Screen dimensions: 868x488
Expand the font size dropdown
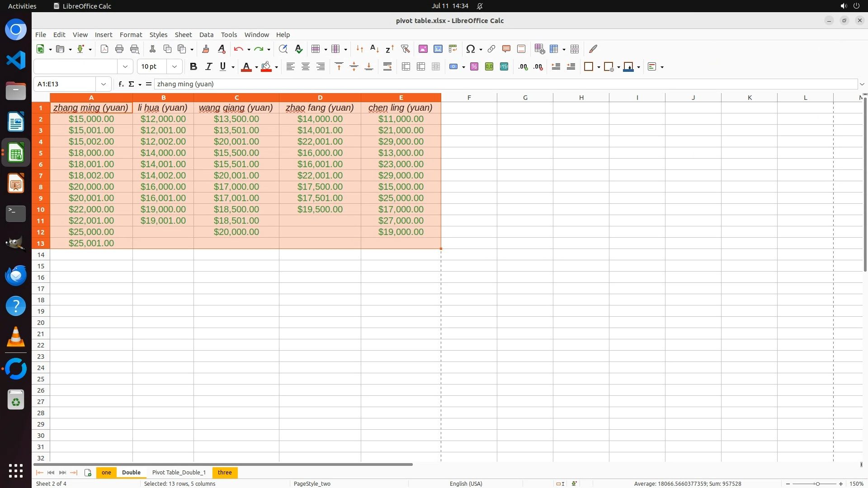pyautogui.click(x=175, y=67)
